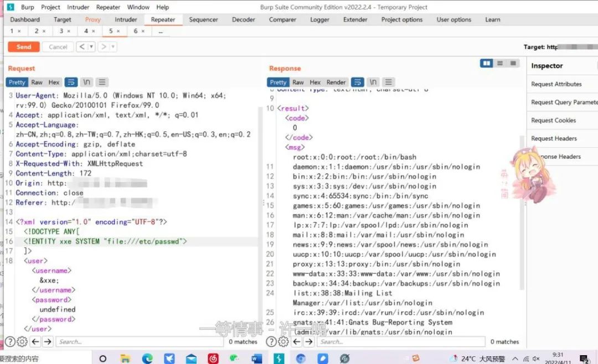Switch to side-by-side layout view
This screenshot has height=364, width=598.
(x=486, y=63)
